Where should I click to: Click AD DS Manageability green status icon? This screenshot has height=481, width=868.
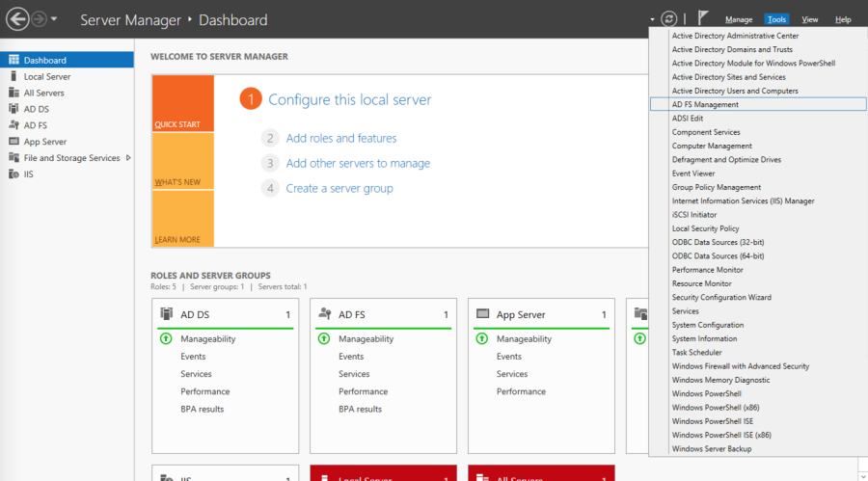pos(166,339)
